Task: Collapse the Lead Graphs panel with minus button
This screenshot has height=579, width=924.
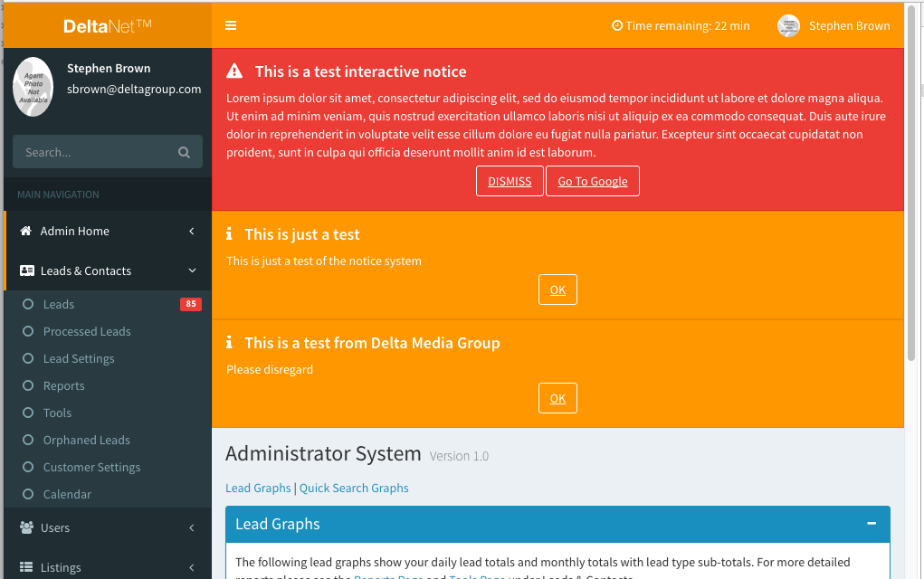Action: tap(872, 524)
